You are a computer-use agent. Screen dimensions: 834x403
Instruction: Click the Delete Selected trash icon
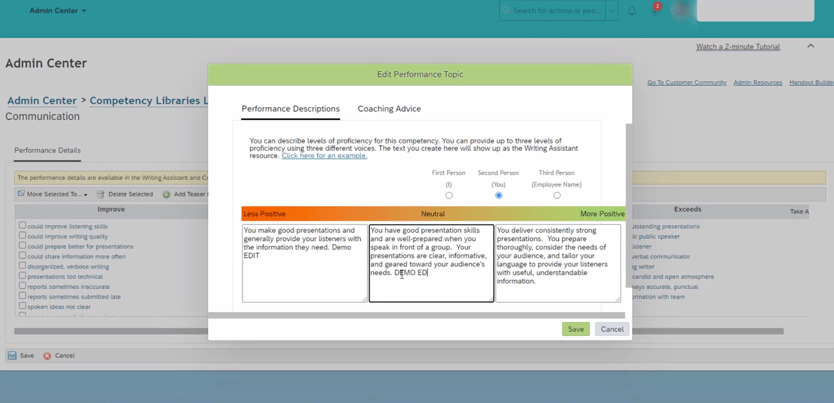click(x=100, y=194)
